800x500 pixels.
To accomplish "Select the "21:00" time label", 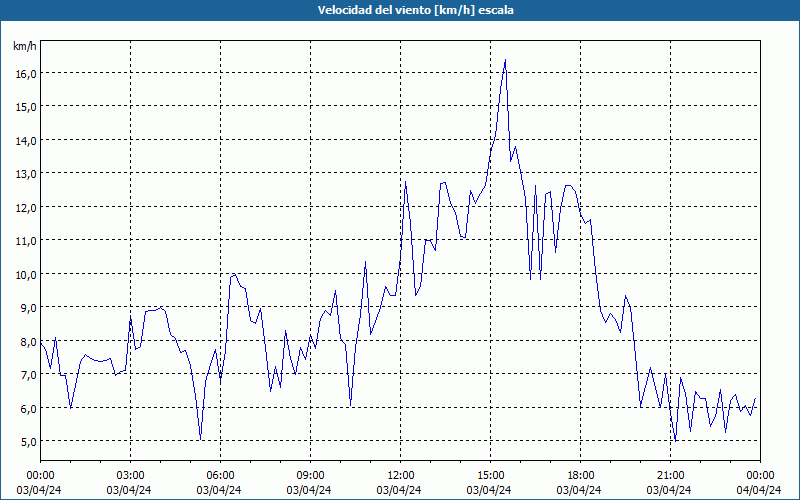I will tap(670, 476).
